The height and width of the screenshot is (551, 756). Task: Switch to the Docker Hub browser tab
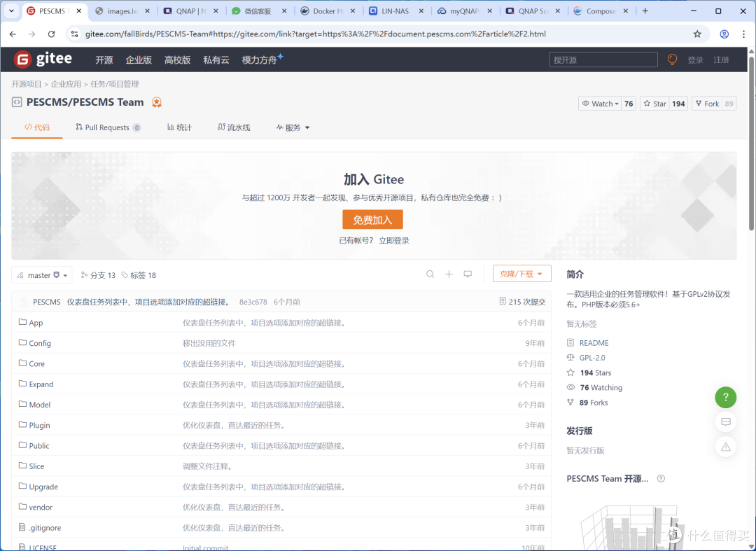[328, 11]
